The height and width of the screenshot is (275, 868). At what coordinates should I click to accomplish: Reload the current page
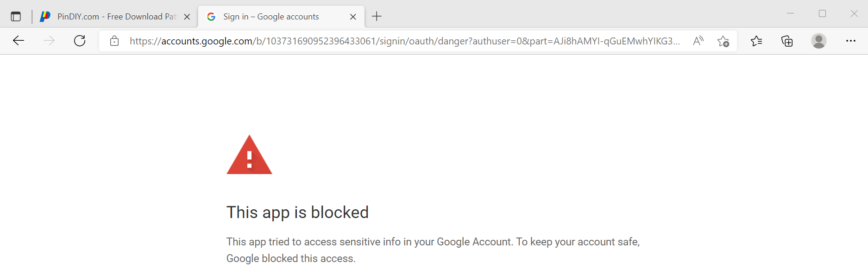coord(80,41)
